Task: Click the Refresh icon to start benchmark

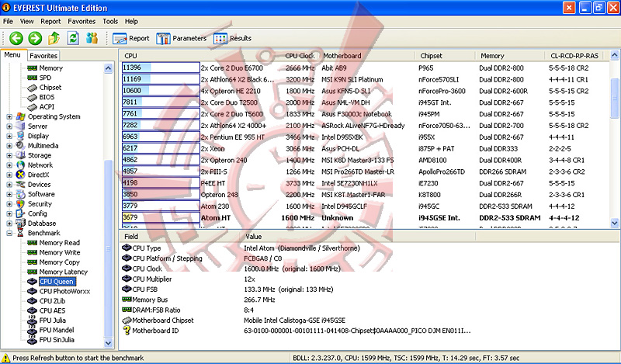Action: (73, 39)
